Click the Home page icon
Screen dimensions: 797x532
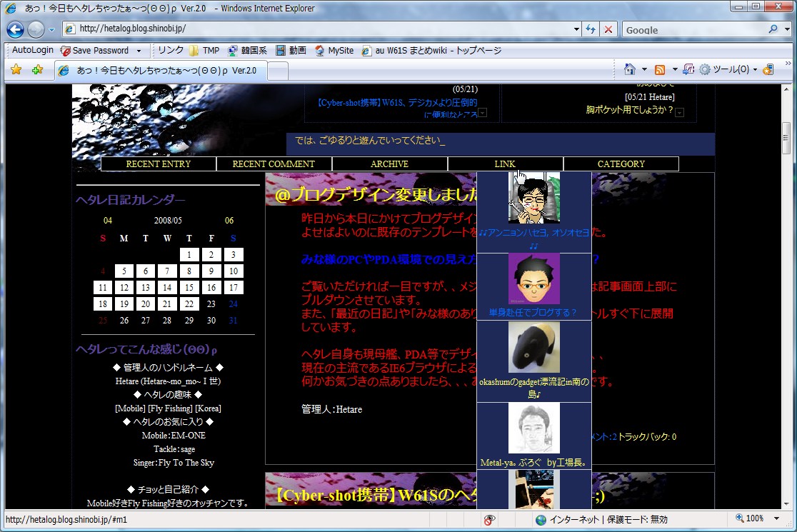630,69
